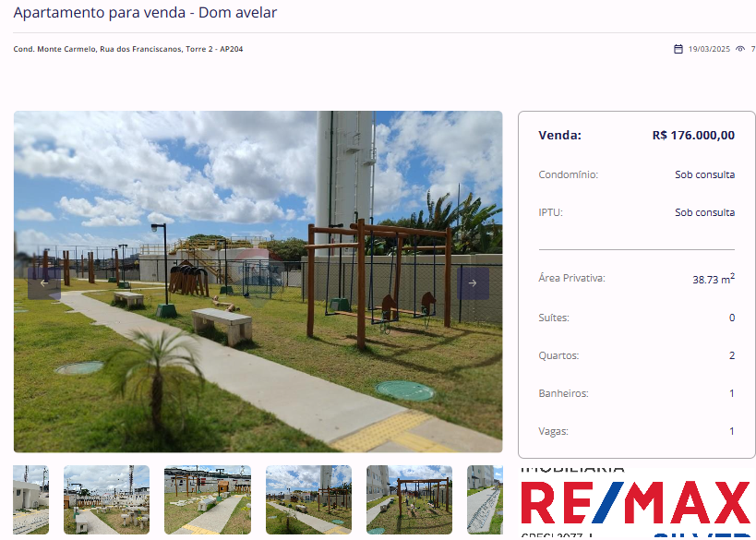This screenshot has width=756, height=540.
Task: Click the sale price R$ 176.000,00
Action: (x=693, y=135)
